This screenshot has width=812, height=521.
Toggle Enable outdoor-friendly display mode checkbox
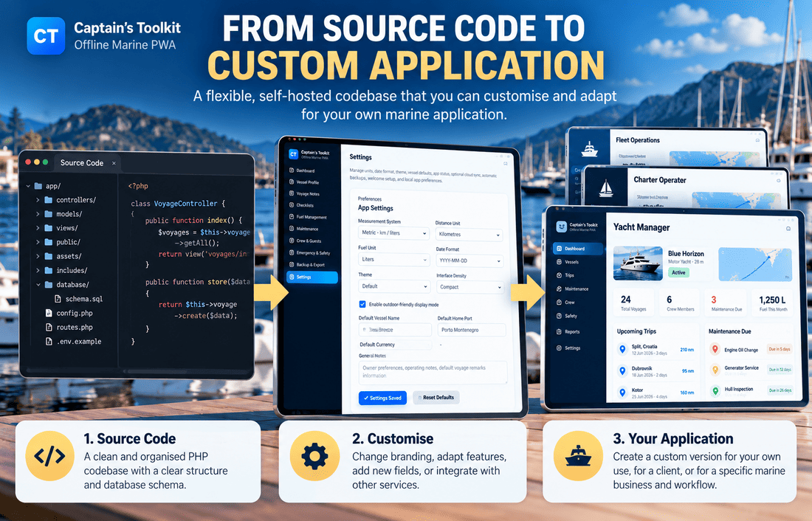(362, 305)
